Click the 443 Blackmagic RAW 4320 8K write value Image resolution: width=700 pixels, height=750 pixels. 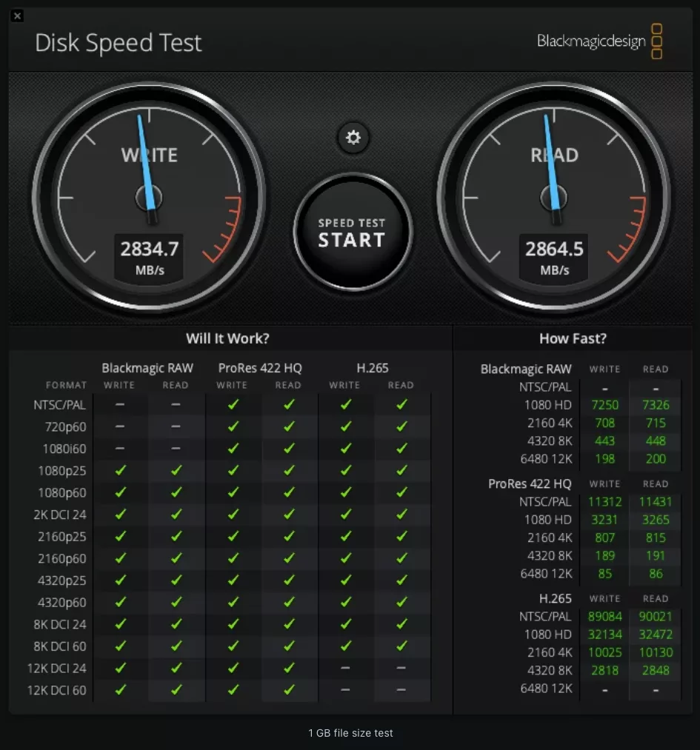604,441
